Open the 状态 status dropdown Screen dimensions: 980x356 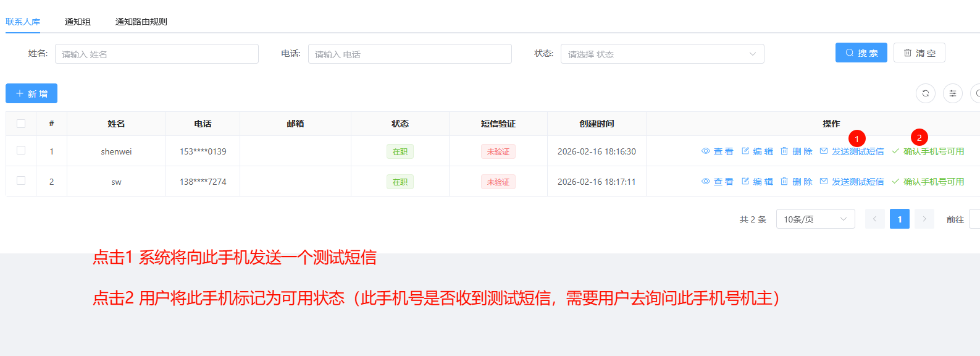662,54
